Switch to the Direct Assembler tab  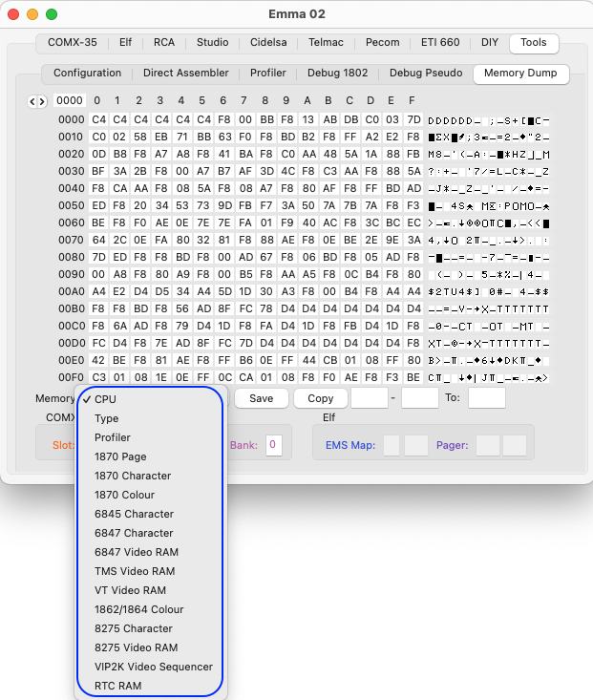pos(185,73)
